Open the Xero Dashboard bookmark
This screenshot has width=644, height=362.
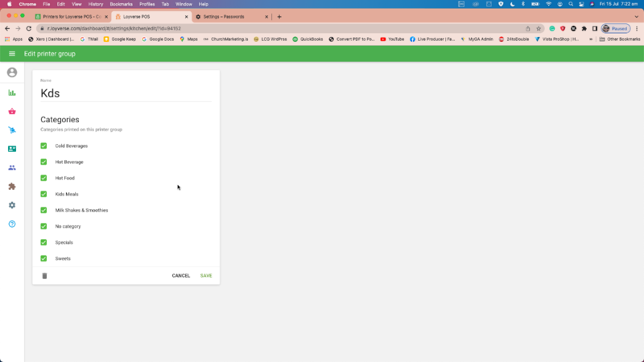(51, 39)
